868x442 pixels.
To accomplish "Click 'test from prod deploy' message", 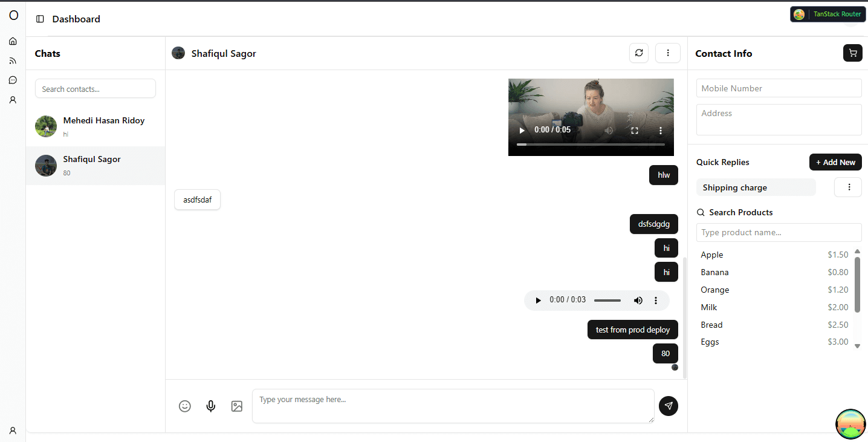I will [x=633, y=330].
